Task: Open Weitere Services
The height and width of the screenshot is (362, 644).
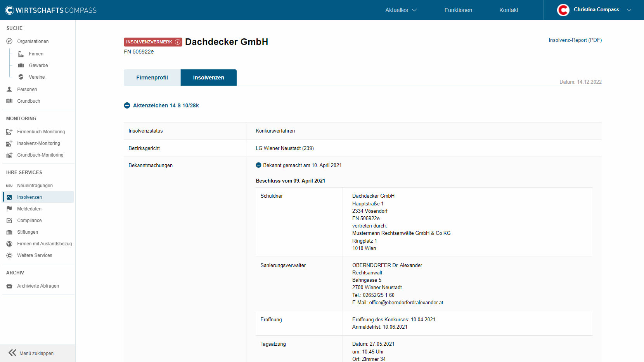Action: (x=35, y=255)
